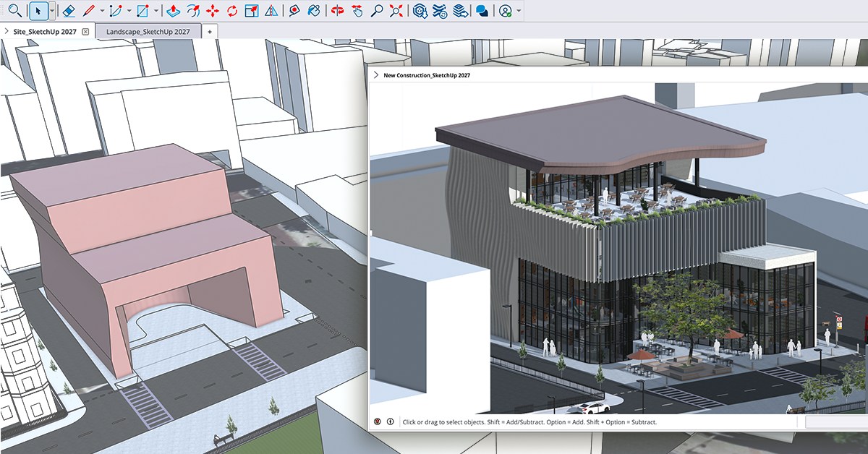Viewport: 868px width, 454px height.
Task: Select the Offset tool
Action: (x=193, y=11)
